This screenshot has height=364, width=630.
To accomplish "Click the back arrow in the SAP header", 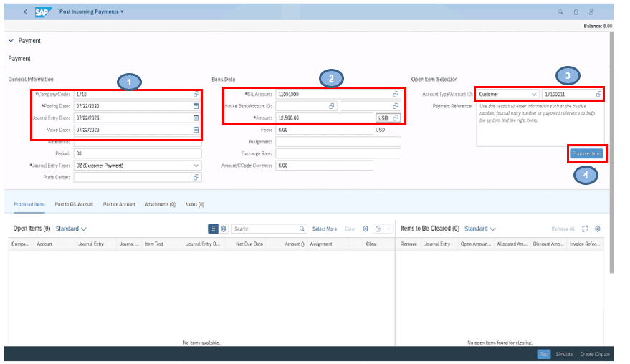I will click(26, 12).
